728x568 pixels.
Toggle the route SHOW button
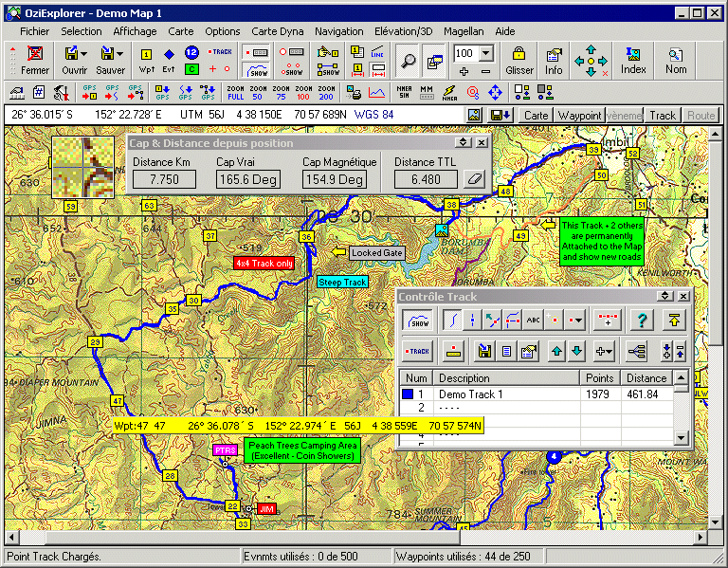[328, 69]
